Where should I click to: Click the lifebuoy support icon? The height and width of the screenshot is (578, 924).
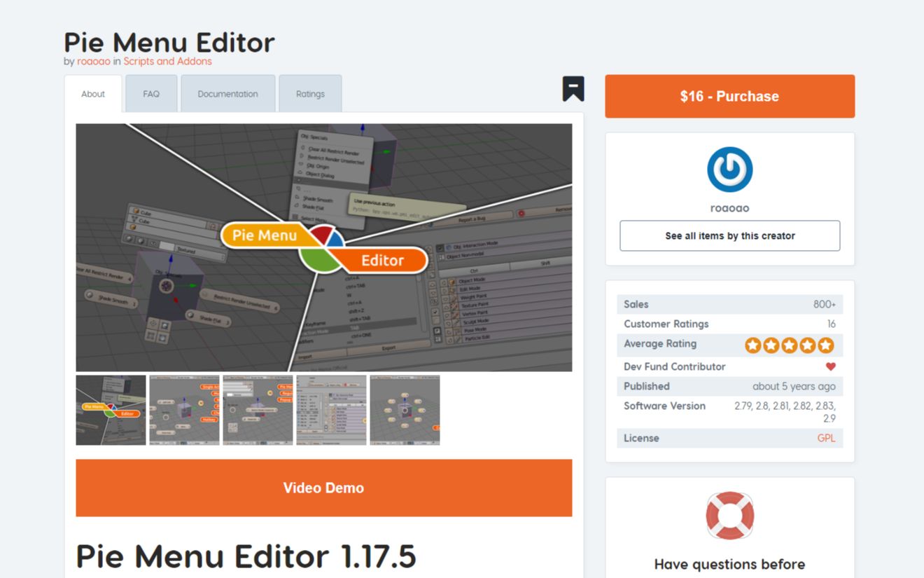729,516
